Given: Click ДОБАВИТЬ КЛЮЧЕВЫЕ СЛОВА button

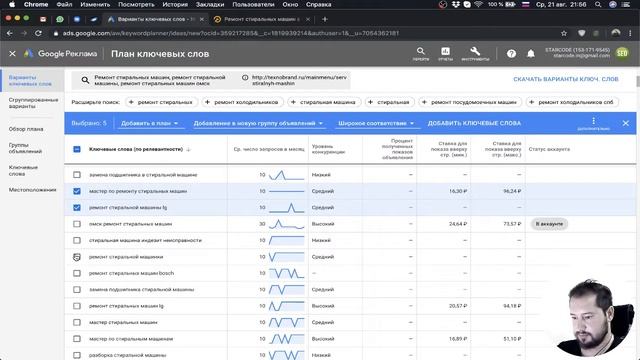Looking at the screenshot, I should pos(474,123).
